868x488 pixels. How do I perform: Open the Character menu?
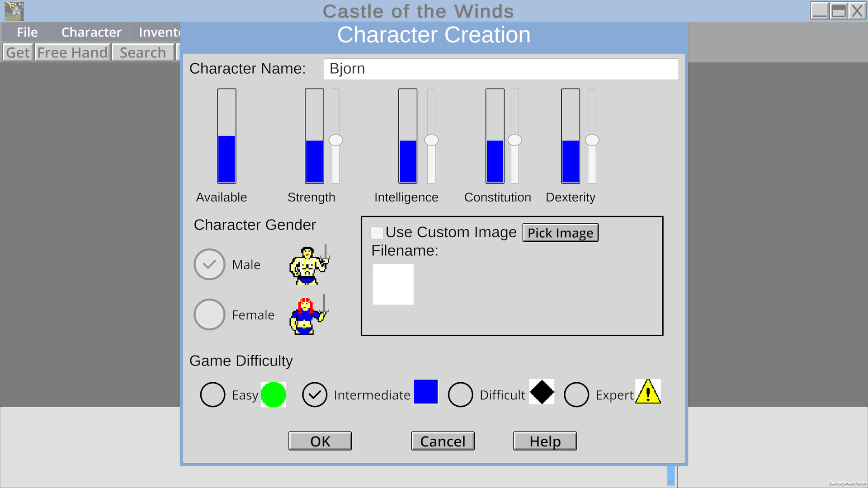point(91,32)
